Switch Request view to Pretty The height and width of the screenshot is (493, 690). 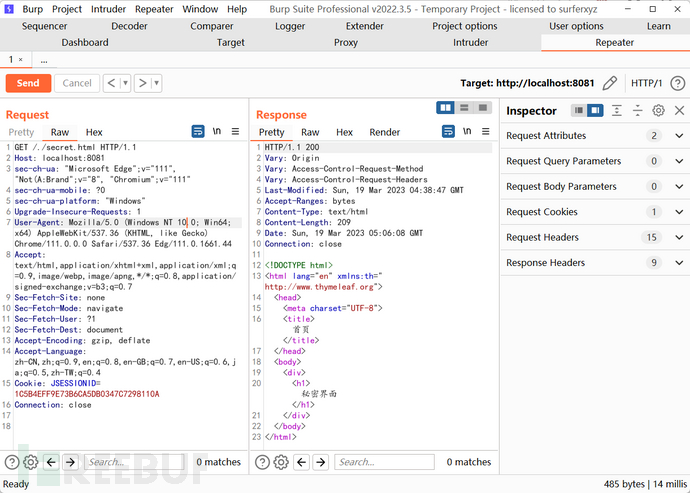(x=21, y=132)
